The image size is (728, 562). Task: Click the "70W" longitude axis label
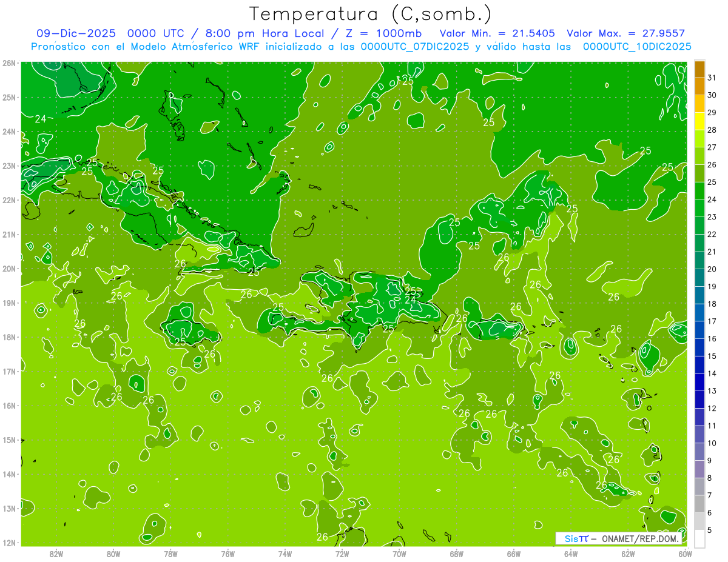tap(399, 554)
